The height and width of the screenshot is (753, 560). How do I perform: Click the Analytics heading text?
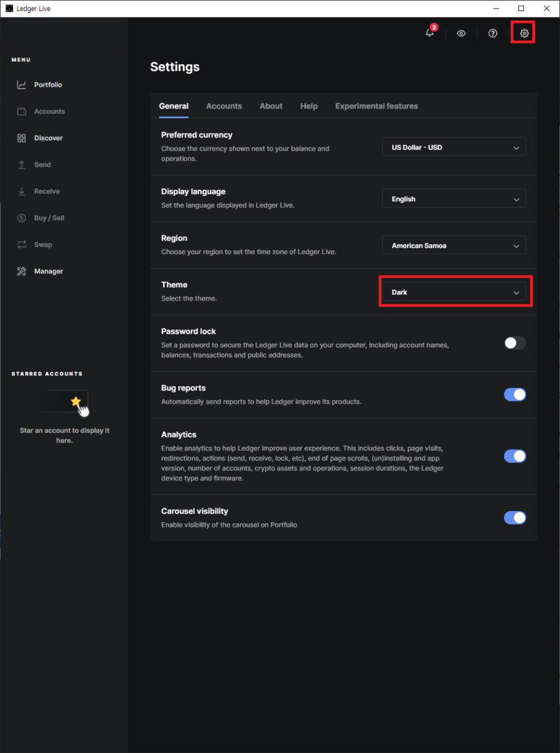(179, 435)
